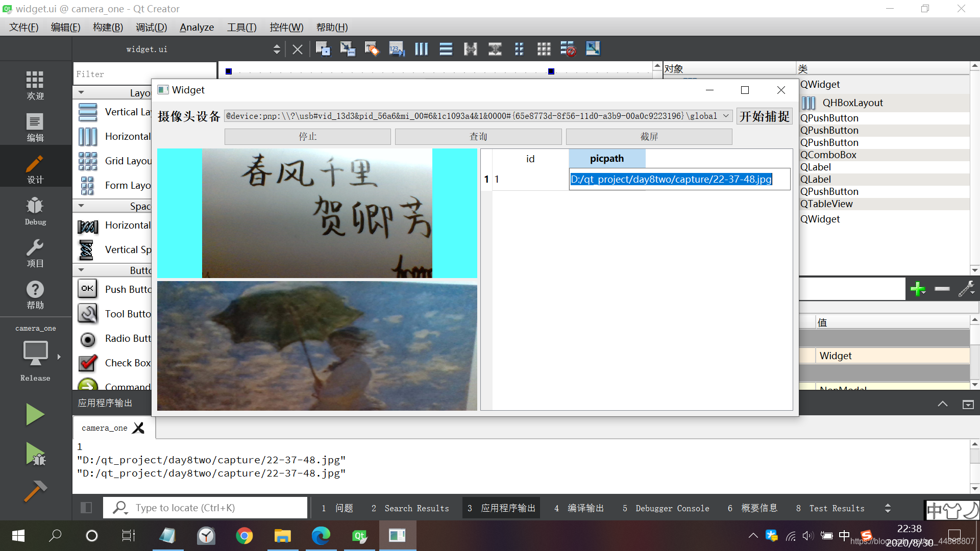Collapse the Spacers widget category
Image resolution: width=980 pixels, height=551 pixels.
[82, 206]
